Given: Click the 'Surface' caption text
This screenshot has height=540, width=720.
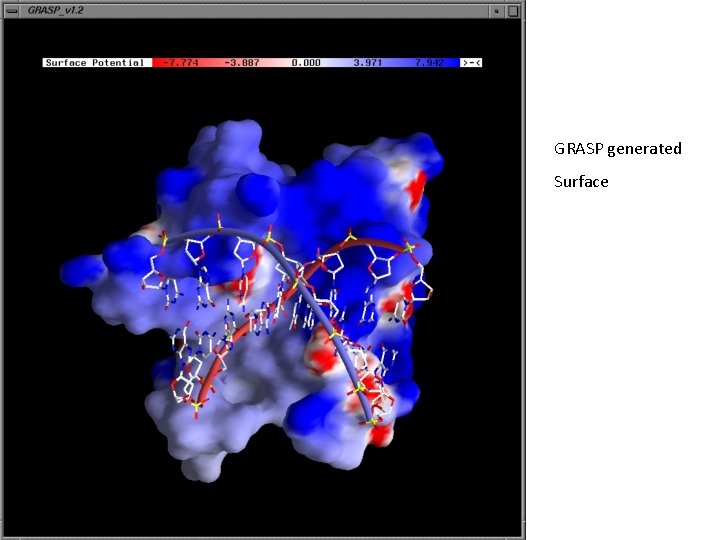Looking at the screenshot, I should pos(581,182).
